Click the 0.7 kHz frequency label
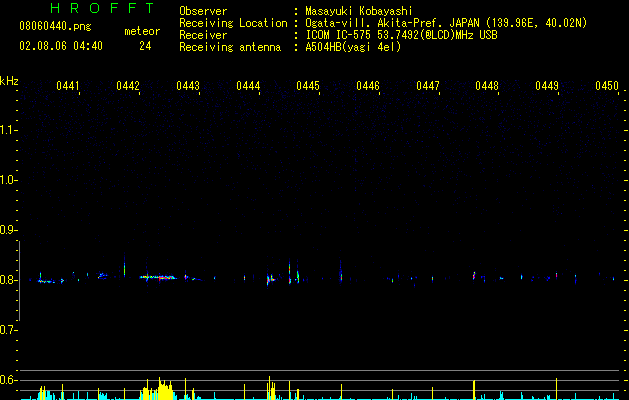Viewport: 629px width, 400px height. pos(9,330)
